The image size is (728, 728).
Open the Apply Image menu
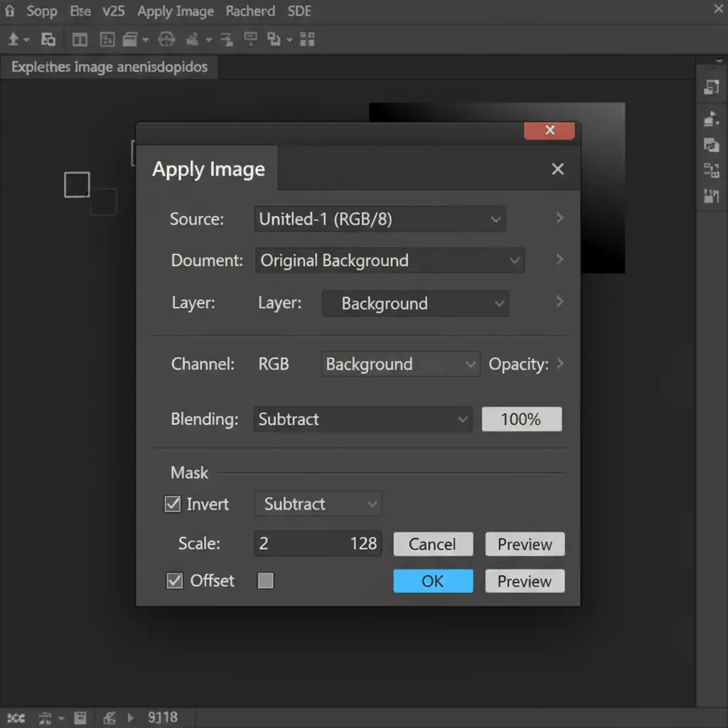tap(176, 11)
